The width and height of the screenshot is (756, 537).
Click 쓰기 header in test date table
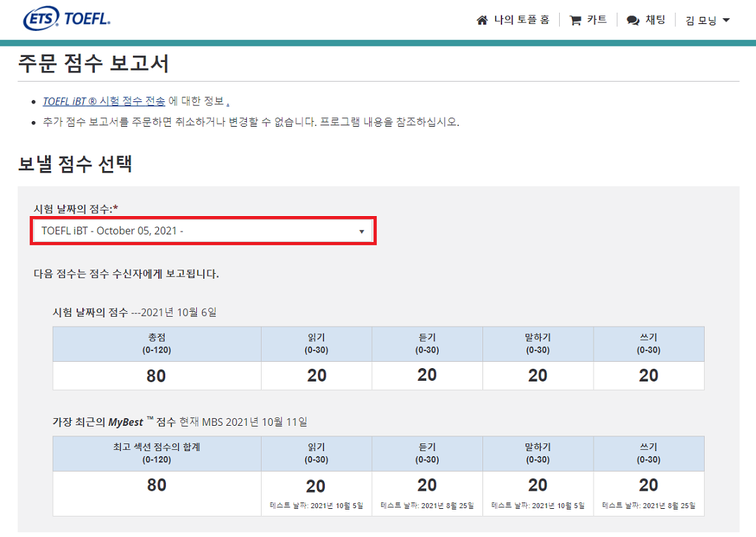(x=649, y=344)
